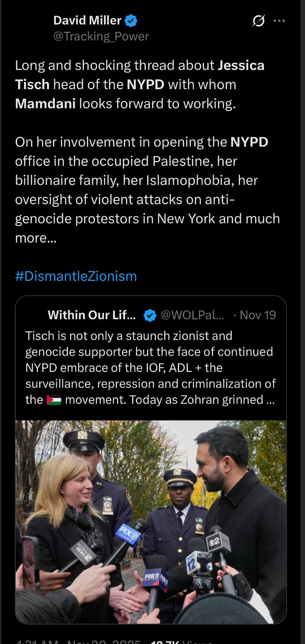Click the Palestinian flag emoji in the quote

pos(54,400)
